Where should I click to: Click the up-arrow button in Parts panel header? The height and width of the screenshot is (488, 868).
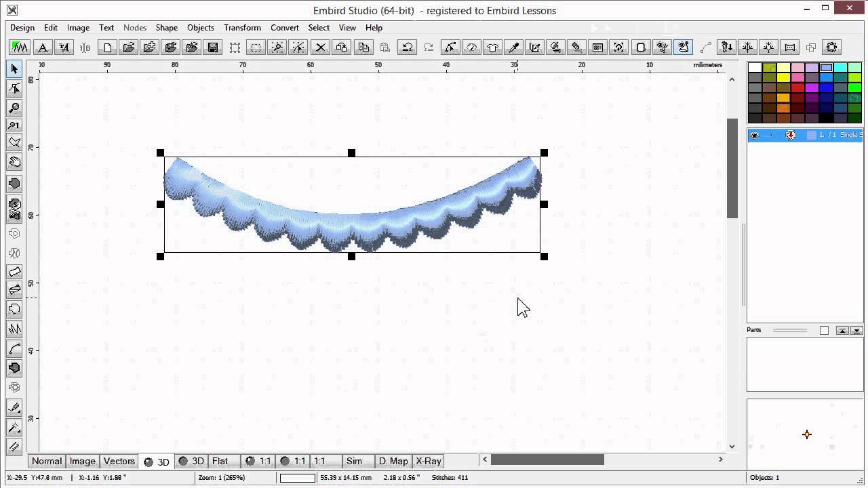coord(842,331)
